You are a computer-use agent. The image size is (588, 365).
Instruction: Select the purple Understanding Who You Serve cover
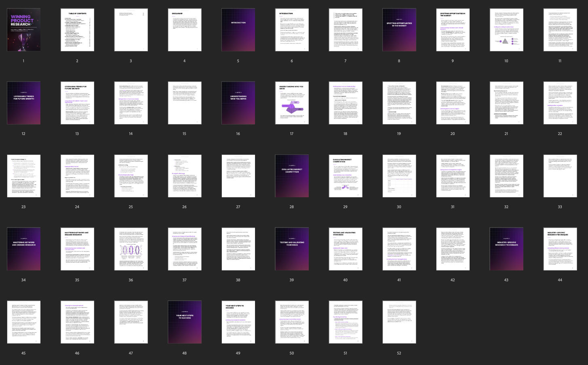tap(238, 103)
